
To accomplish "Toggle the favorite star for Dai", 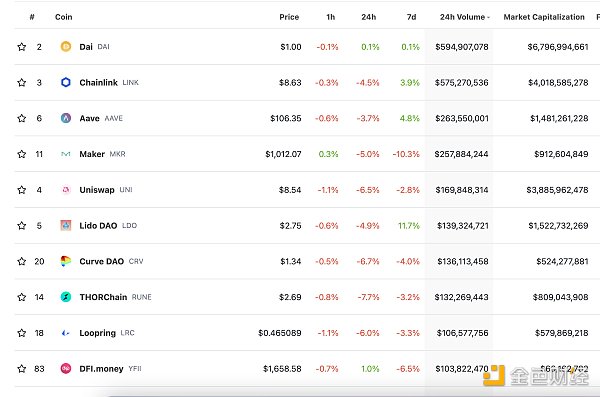I will point(22,47).
